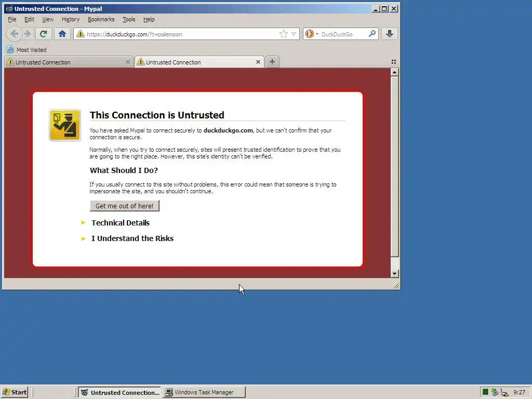Click the yellow security officer warning icon
Viewport: 532px width, 399px height.
pos(65,125)
